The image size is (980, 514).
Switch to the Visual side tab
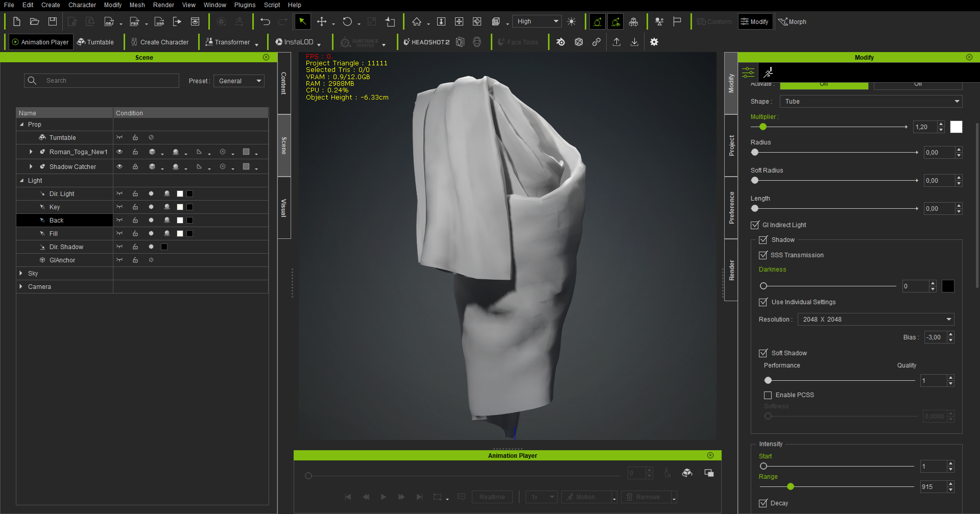[x=284, y=208]
